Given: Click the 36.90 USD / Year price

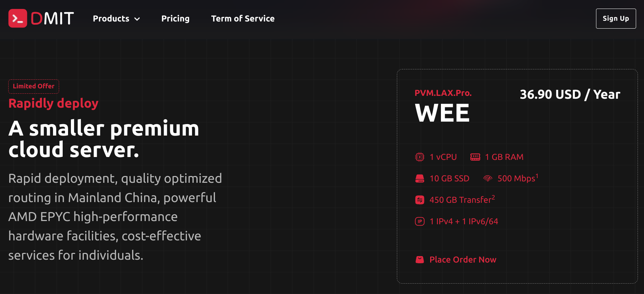Looking at the screenshot, I should 570,94.
